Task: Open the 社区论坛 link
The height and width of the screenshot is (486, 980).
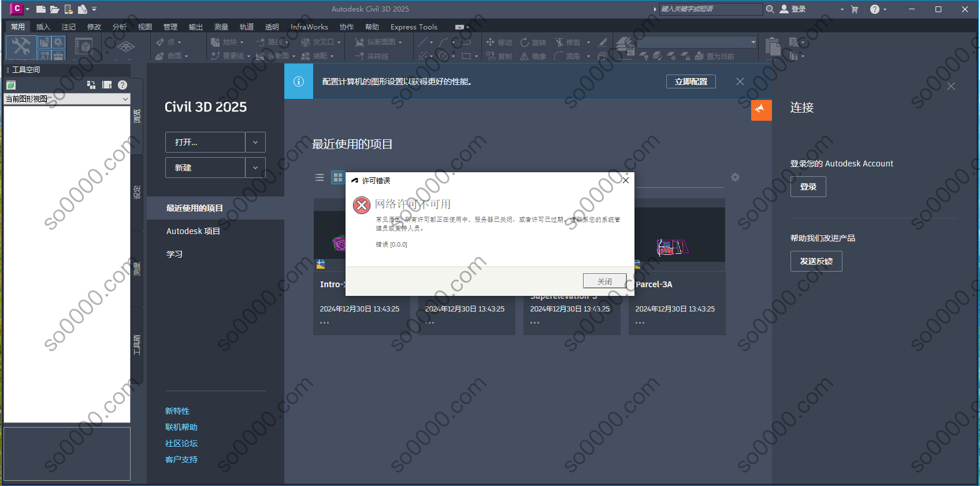Action: tap(181, 443)
